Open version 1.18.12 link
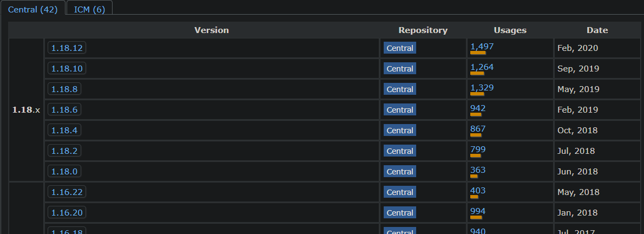 coord(67,48)
